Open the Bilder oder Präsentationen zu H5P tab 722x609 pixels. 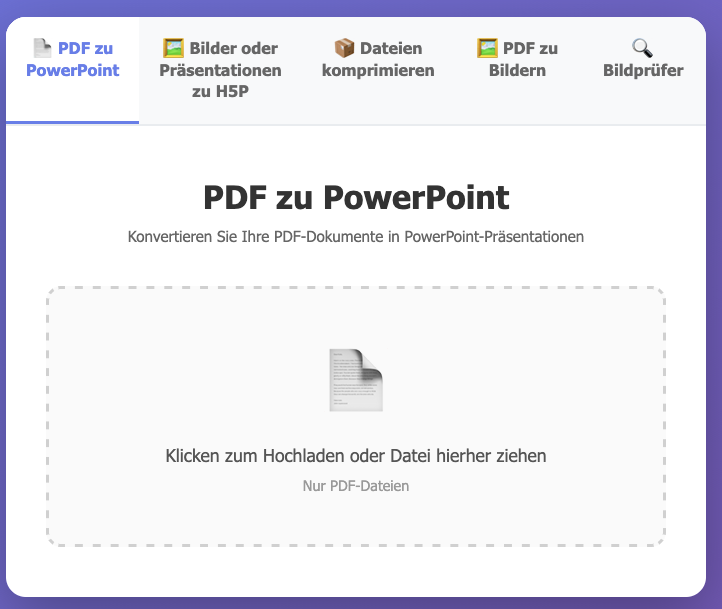coord(220,70)
